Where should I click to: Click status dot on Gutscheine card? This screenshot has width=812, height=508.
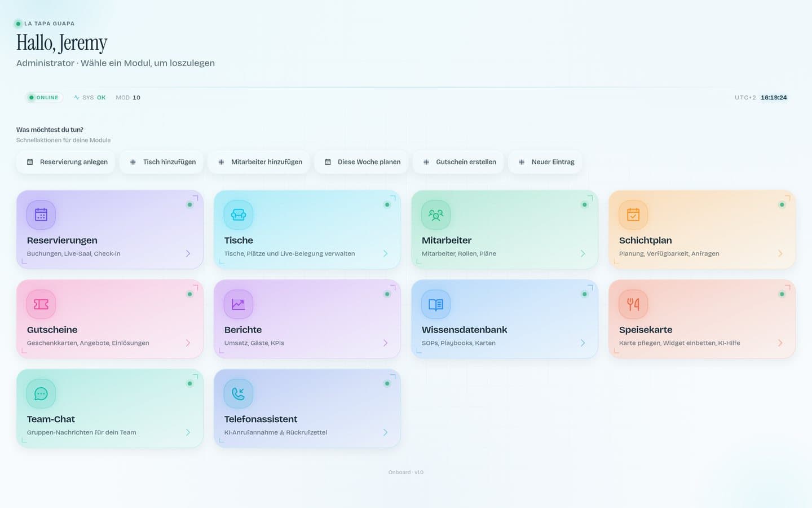pos(189,294)
